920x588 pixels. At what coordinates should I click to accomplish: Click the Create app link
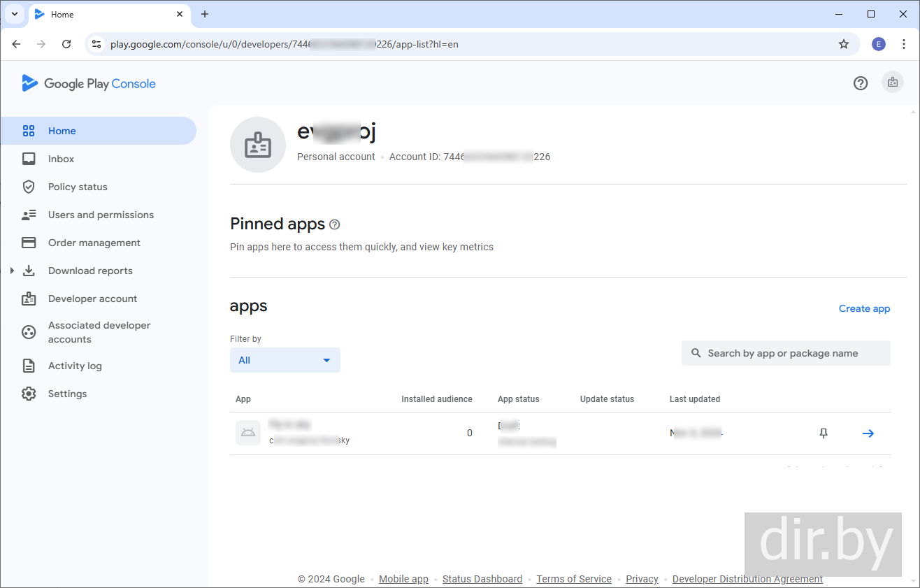864,308
